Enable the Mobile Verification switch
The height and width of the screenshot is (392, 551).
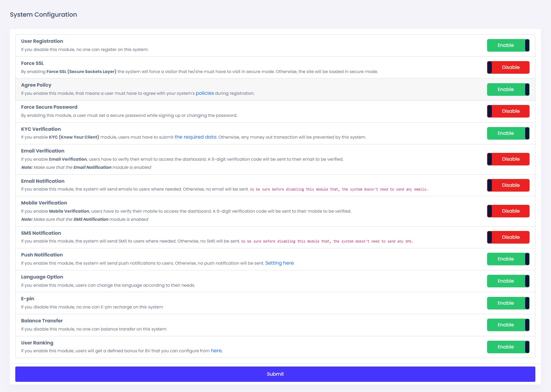coord(508,211)
